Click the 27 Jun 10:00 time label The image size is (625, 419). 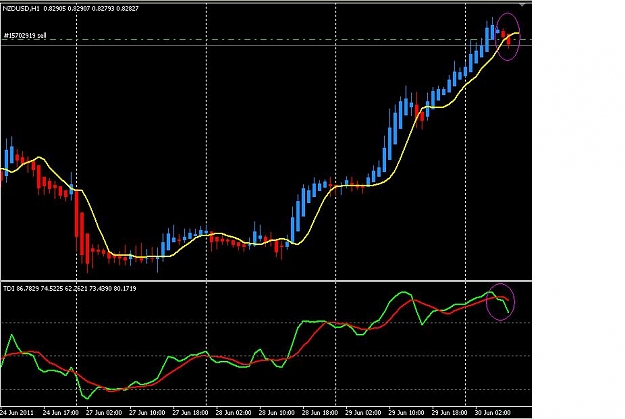click(147, 412)
